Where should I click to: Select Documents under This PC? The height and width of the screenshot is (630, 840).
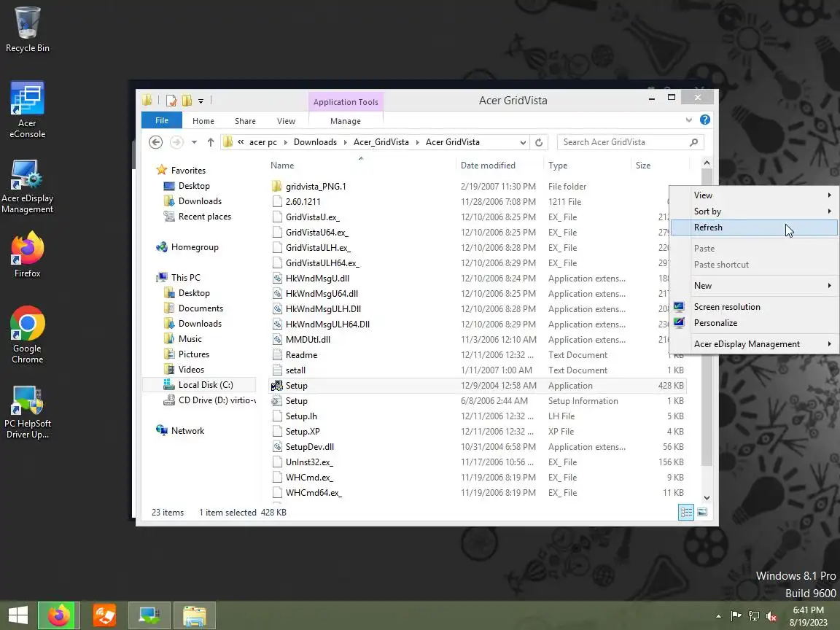pyautogui.click(x=201, y=308)
